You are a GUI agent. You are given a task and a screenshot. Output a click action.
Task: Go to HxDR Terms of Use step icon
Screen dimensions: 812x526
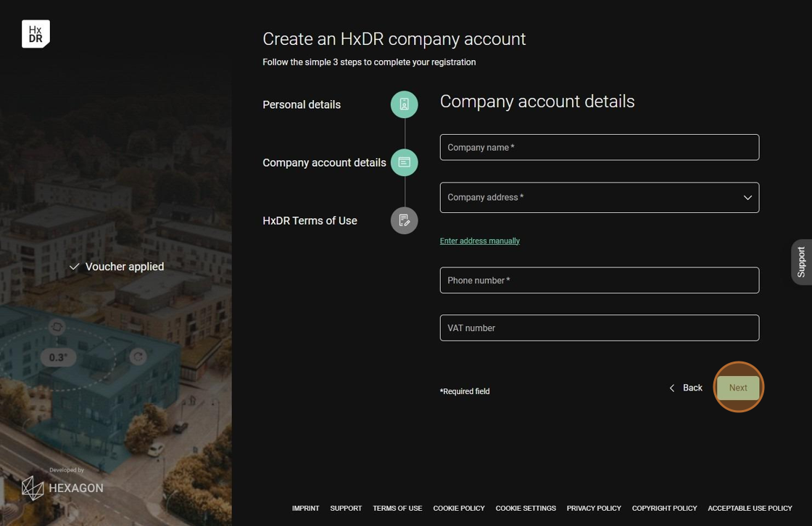tap(404, 220)
